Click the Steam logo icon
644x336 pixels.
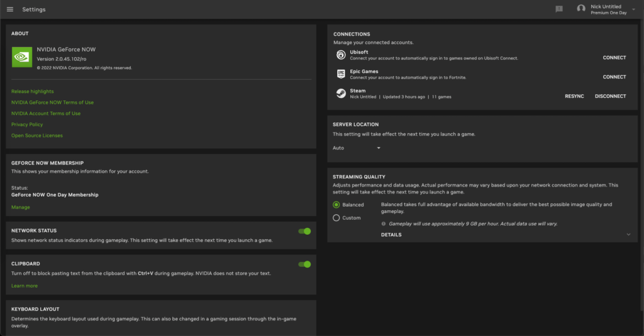click(340, 94)
